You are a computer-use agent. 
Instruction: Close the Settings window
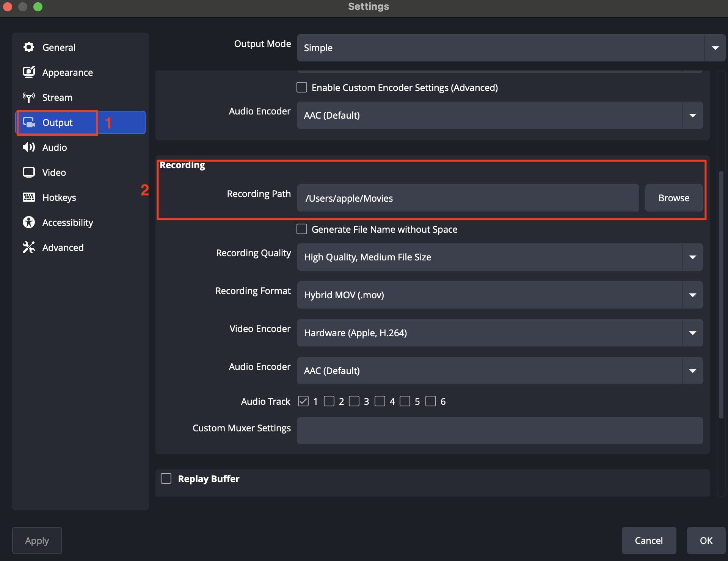click(x=8, y=7)
